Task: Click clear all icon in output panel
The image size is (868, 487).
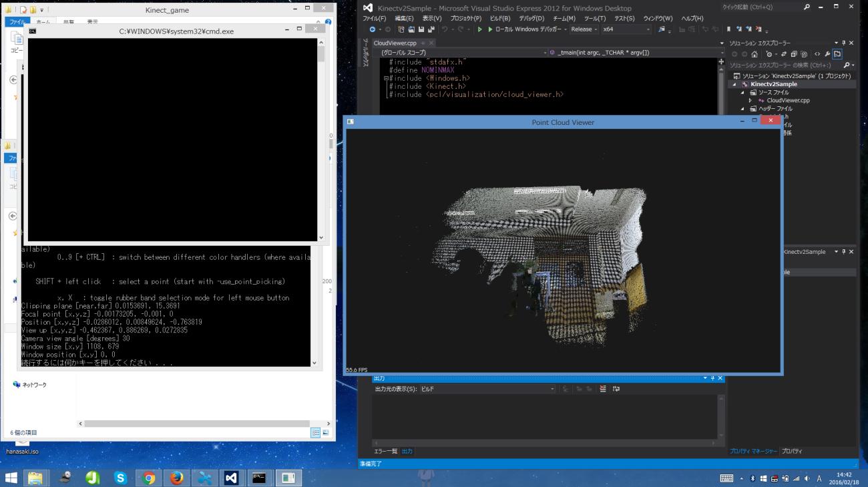Action: click(604, 389)
